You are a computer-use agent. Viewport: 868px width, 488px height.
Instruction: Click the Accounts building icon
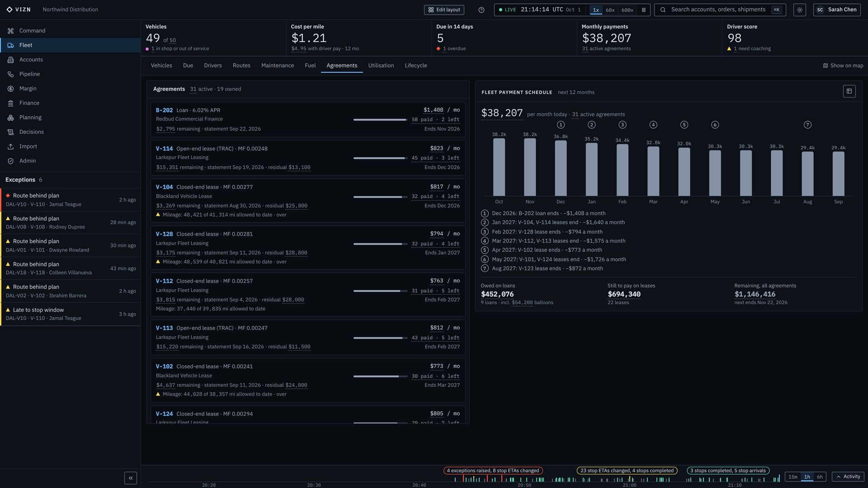click(x=10, y=60)
